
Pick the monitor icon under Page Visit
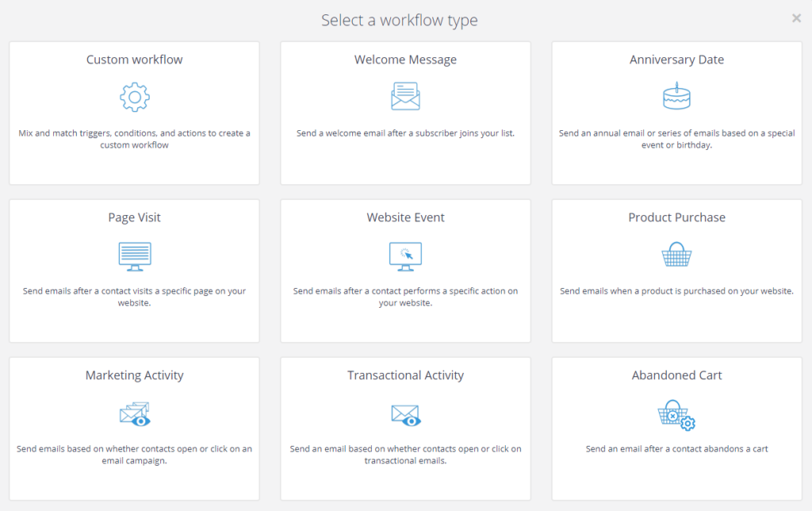pos(135,256)
